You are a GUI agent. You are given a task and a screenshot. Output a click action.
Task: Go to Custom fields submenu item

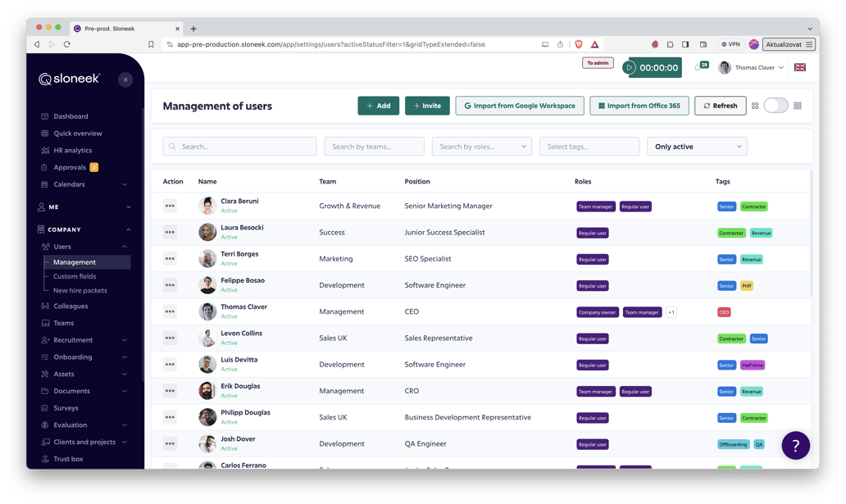coord(75,276)
